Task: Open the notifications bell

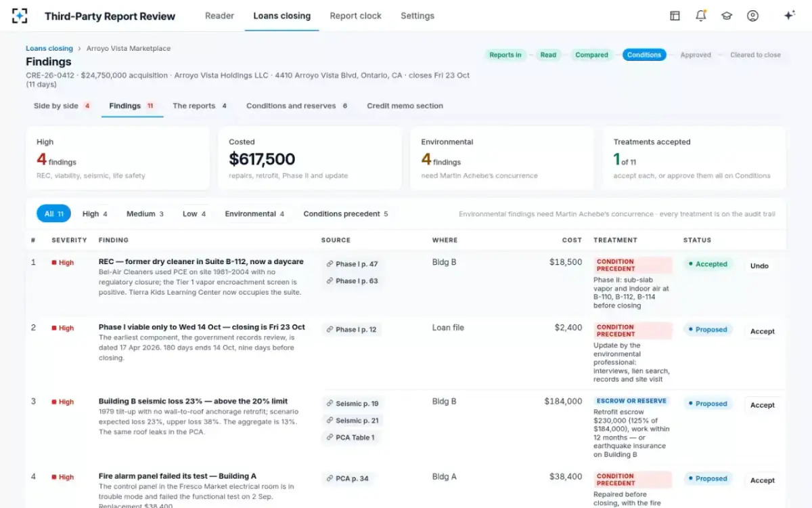Action: 701,16
